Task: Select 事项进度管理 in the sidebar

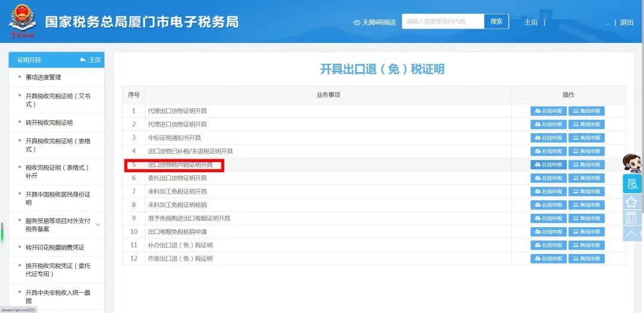Action: click(43, 78)
